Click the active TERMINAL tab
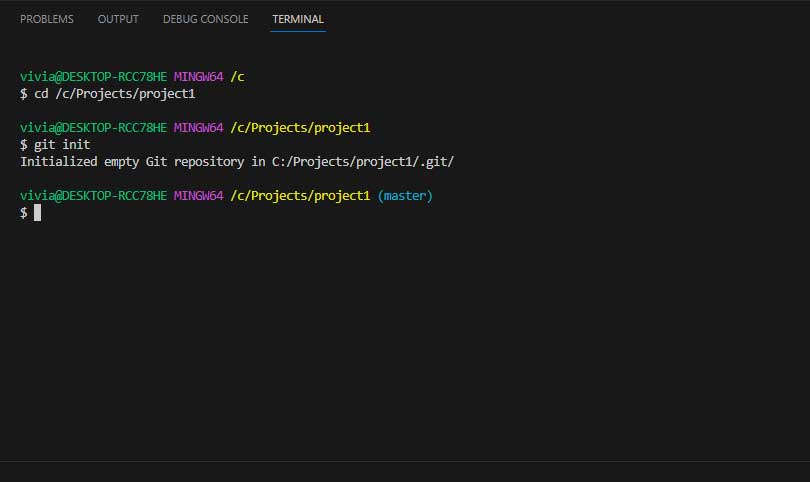 [298, 19]
